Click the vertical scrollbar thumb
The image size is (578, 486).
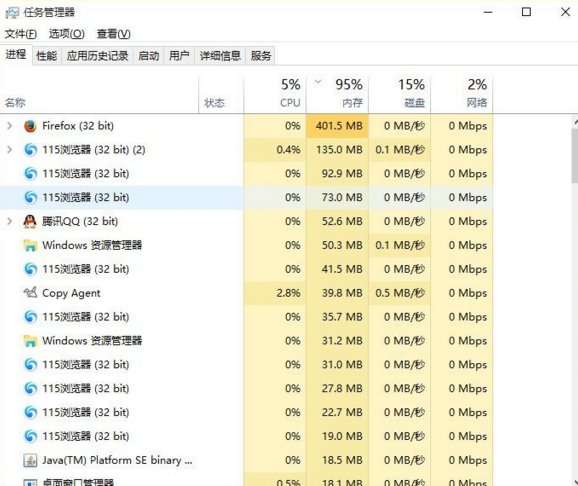pyautogui.click(x=575, y=155)
